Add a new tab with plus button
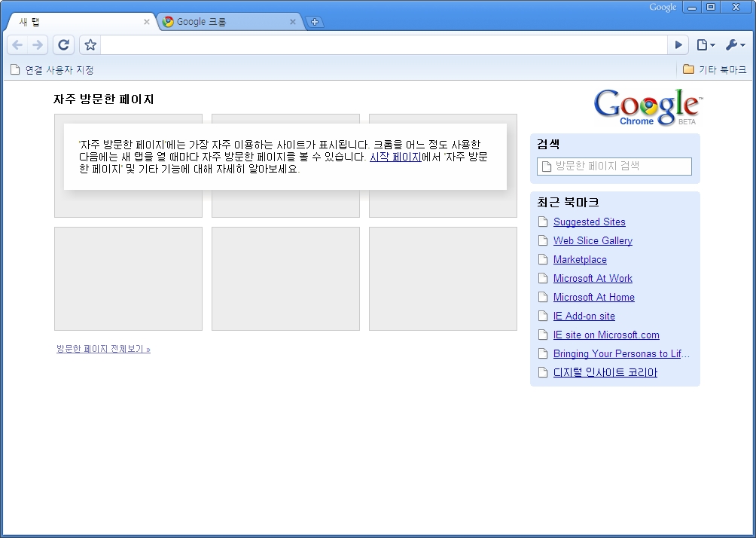The image size is (756, 538). coord(314,22)
